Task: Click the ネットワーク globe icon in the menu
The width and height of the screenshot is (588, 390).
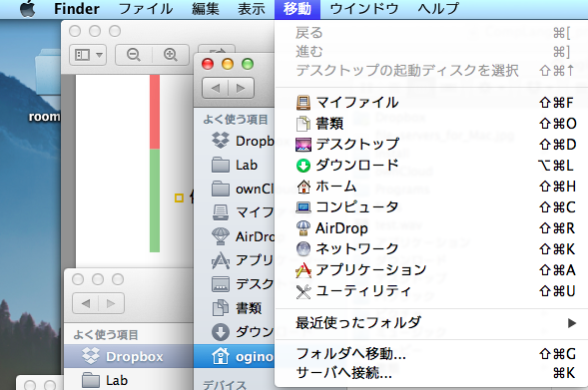Action: point(303,248)
